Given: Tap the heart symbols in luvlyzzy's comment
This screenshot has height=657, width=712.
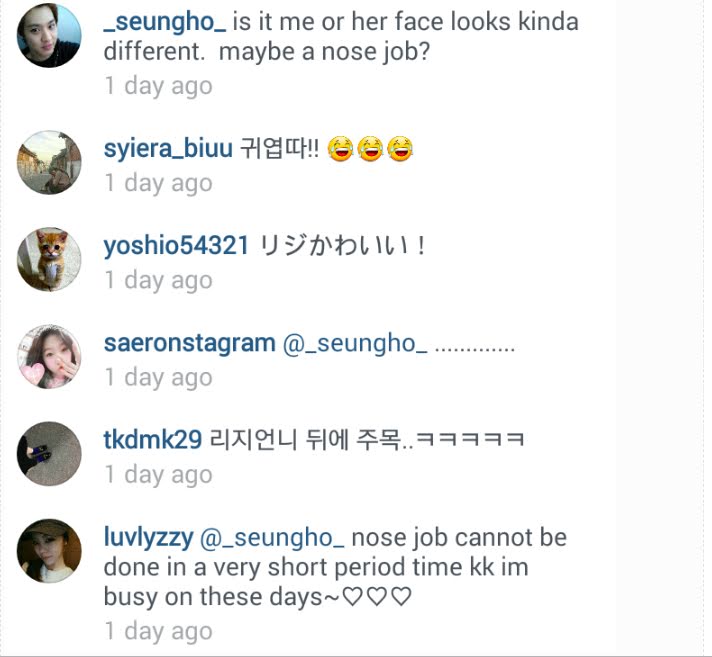Looking at the screenshot, I should coord(376,597).
